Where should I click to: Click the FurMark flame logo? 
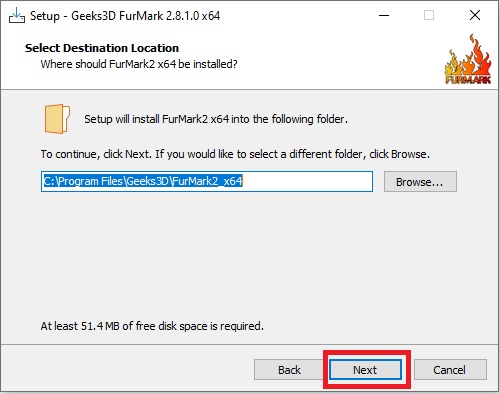468,59
